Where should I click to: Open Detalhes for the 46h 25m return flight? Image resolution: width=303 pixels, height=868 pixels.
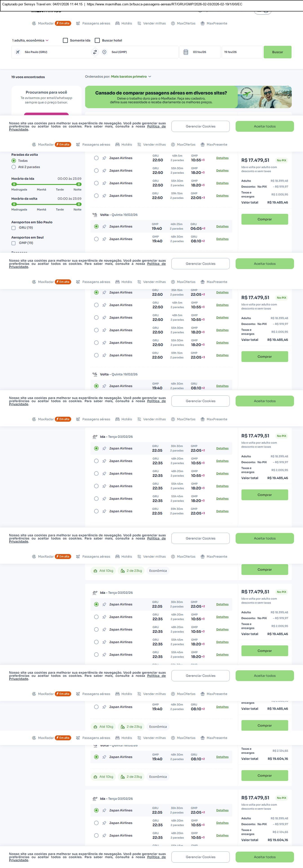[x=222, y=226]
